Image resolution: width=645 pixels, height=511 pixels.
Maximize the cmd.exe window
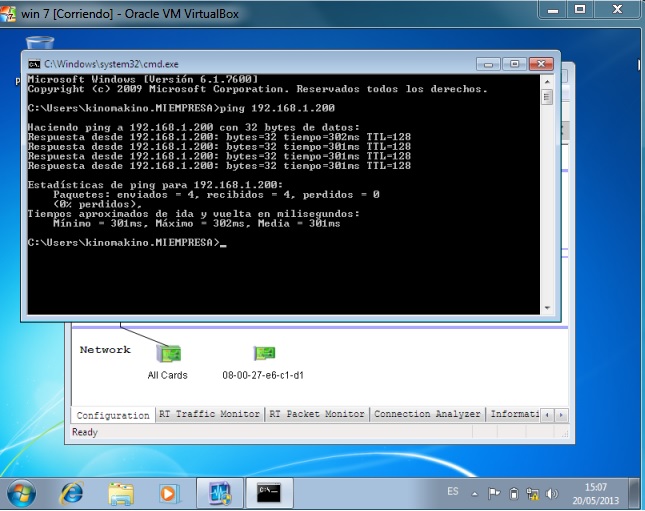[515, 64]
